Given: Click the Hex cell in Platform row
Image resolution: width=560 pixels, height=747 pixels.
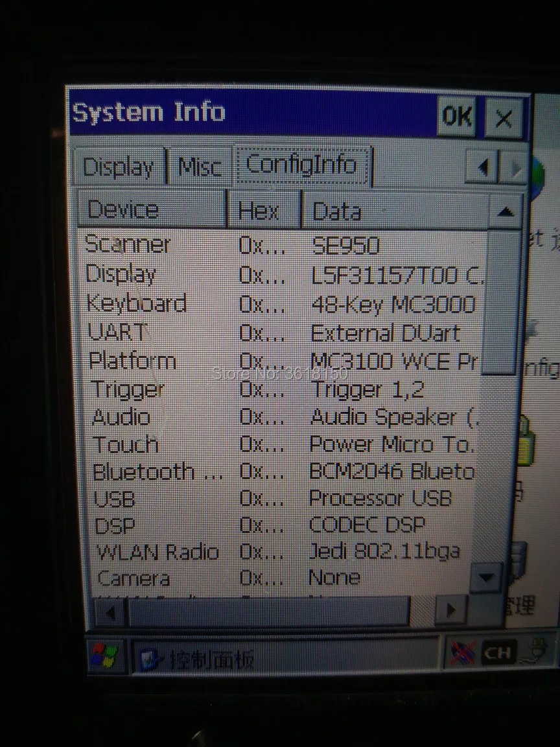Looking at the screenshot, I should pyautogui.click(x=262, y=362).
